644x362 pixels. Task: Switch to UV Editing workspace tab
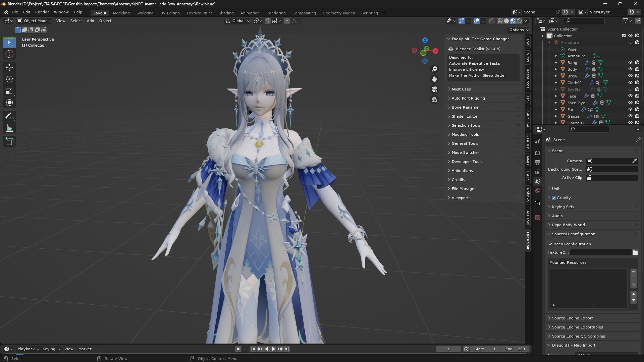[x=170, y=13]
